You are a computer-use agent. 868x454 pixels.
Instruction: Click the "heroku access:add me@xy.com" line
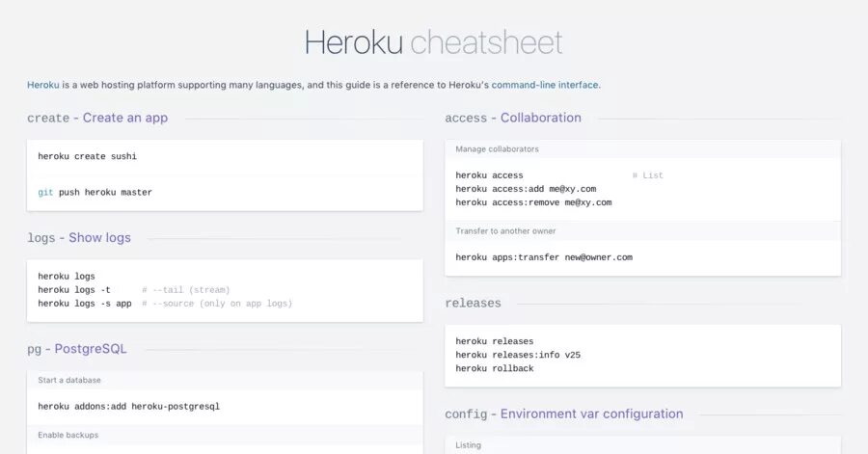526,189
